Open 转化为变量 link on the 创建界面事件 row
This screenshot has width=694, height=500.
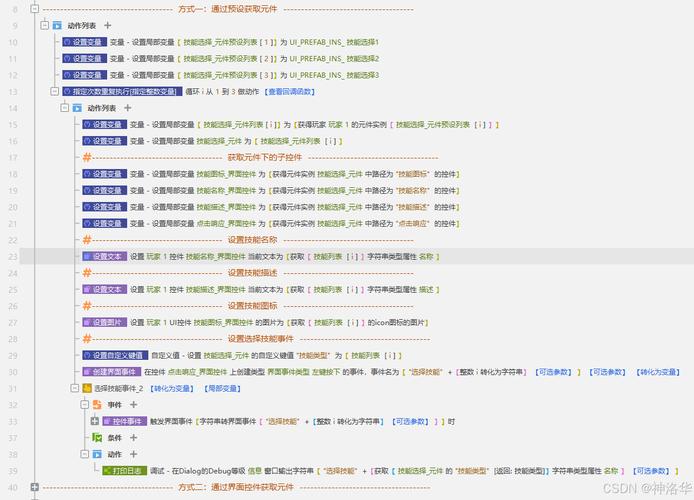(658, 372)
